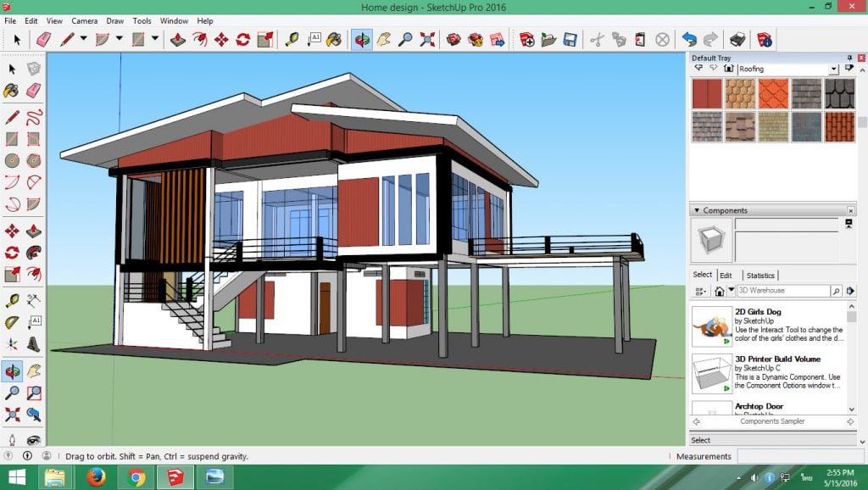The image size is (868, 490).
Task: Click Zoom Extents in top toolbar
Action: pyautogui.click(x=427, y=39)
